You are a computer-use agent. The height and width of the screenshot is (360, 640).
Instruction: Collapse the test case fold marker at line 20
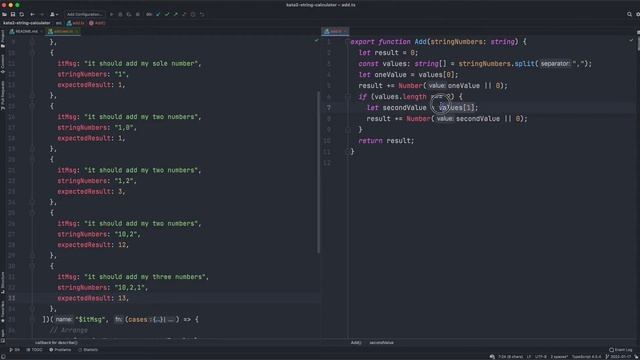pos(32,160)
